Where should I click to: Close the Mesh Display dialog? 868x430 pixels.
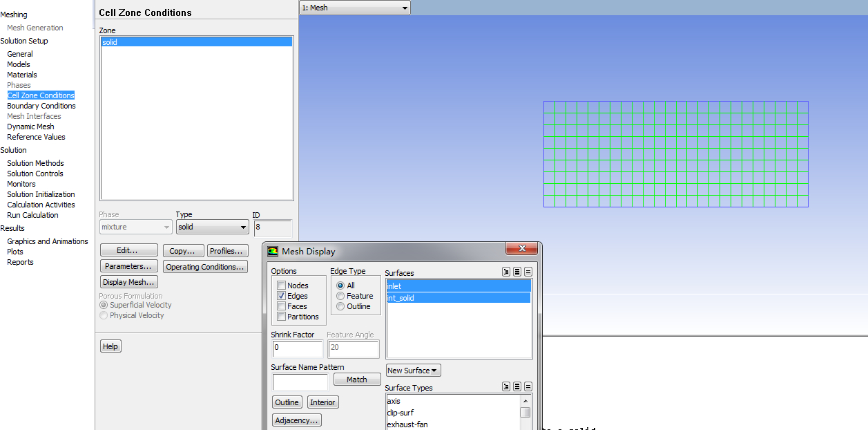point(521,249)
